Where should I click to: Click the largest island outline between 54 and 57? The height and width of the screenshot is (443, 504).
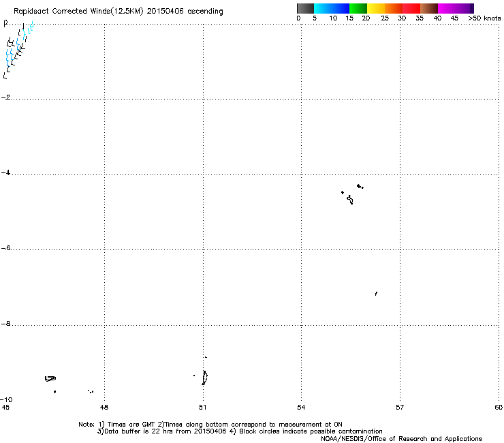350,200
